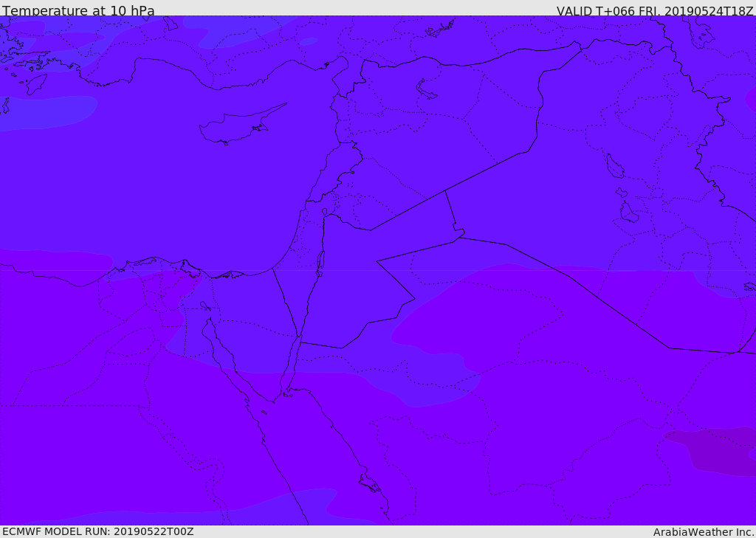Click the ArabiaWeather Inc. credit
The height and width of the screenshot is (538, 756).
click(x=704, y=532)
